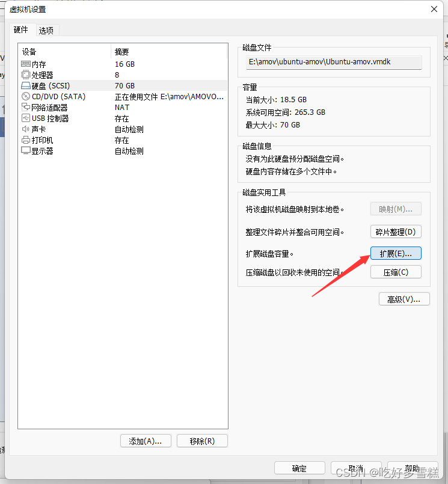Select the 显示器 row label
Viewport: 448px width, 484px height.
point(42,151)
